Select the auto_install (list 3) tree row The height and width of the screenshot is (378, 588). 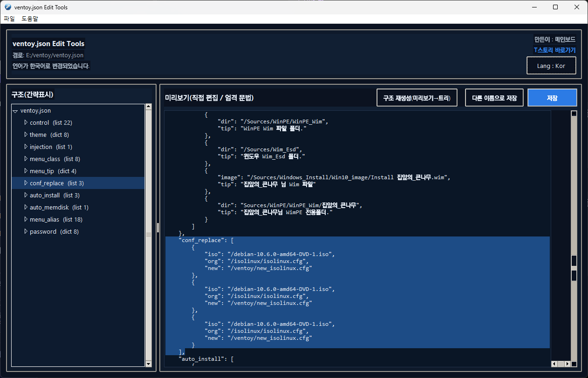pyautogui.click(x=78, y=195)
